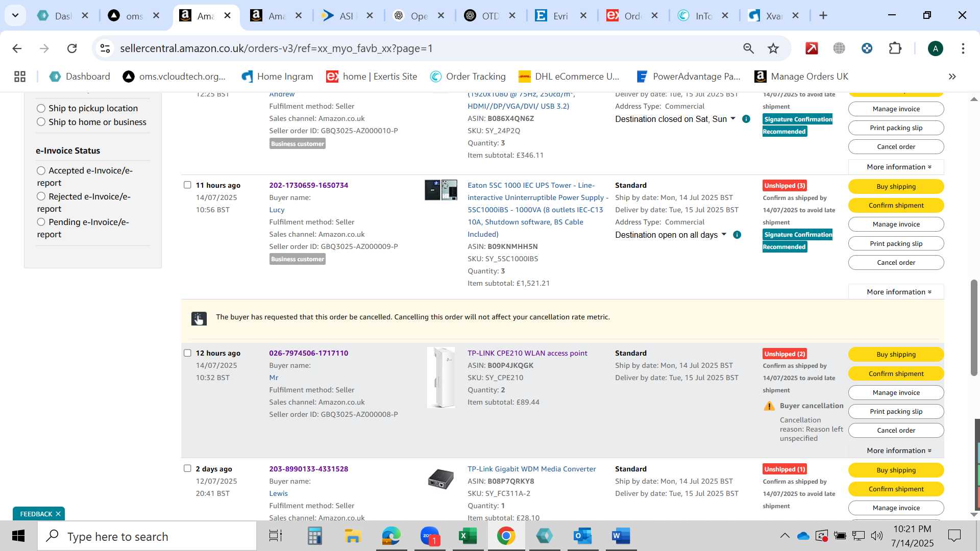Open a new browser tab
This screenshot has height=551, width=980.
point(823,16)
